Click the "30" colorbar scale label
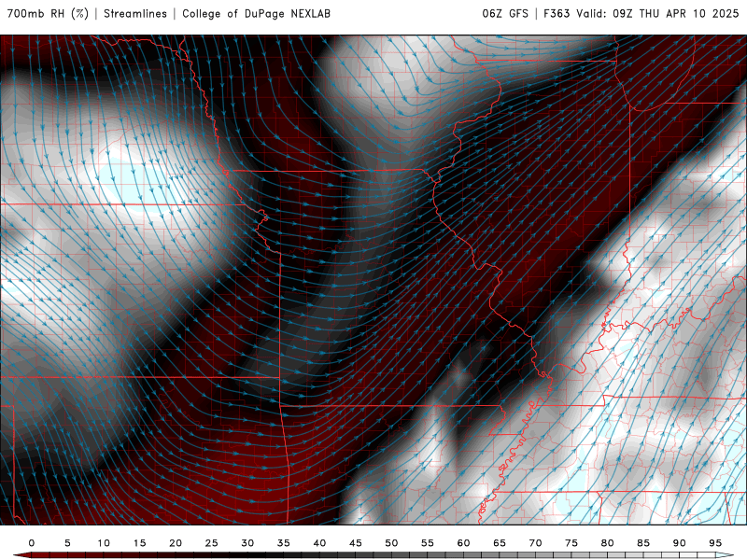The image size is (747, 560). click(247, 543)
